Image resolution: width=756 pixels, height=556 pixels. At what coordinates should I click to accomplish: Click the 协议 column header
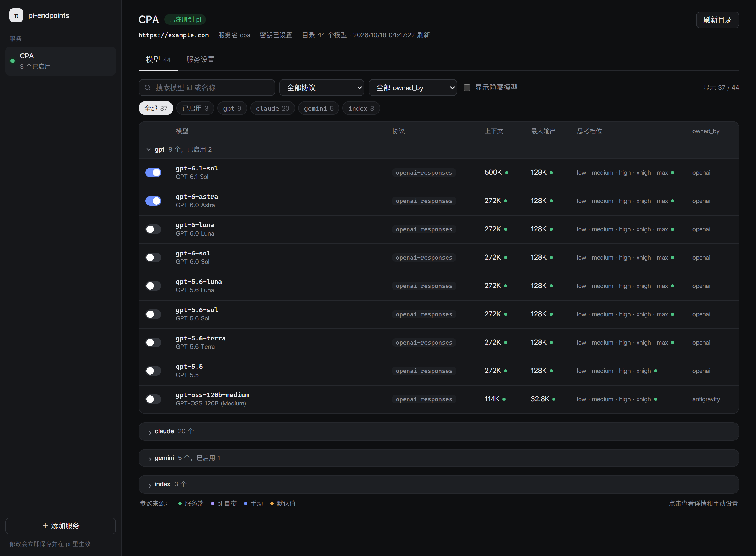[398, 131]
